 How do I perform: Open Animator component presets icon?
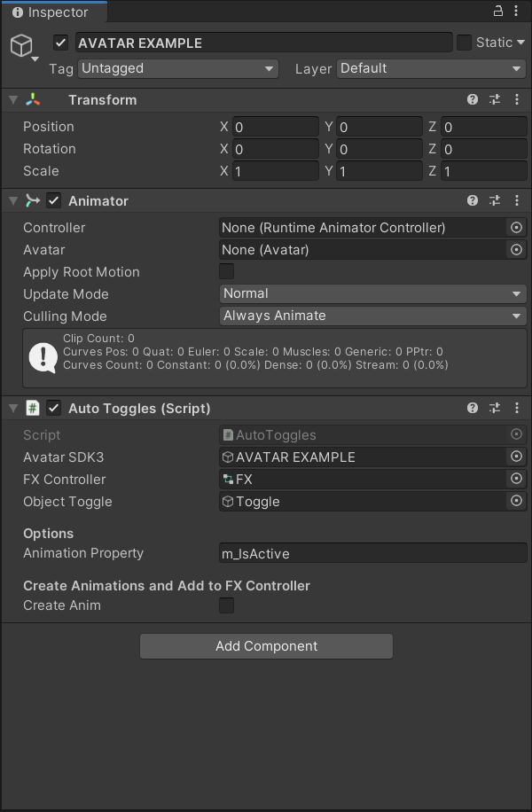pos(495,201)
